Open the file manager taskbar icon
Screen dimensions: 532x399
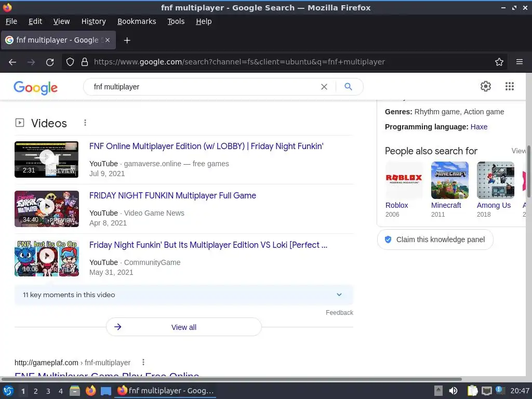tap(75, 391)
